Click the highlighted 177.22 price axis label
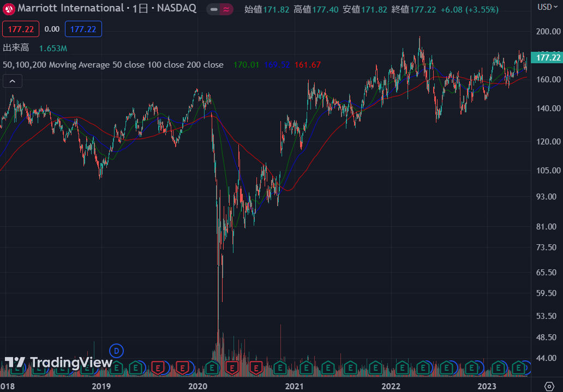Screen dimensions: 563x392 (547, 57)
